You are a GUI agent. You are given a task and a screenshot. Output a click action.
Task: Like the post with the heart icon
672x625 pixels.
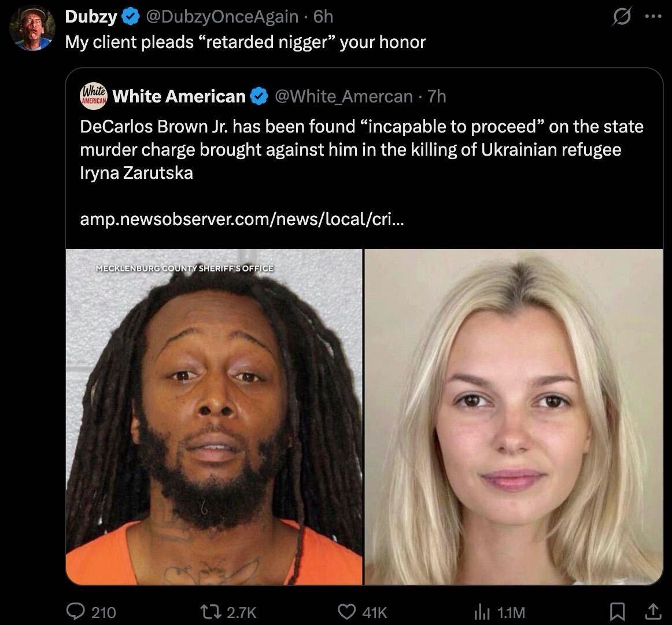(346, 612)
